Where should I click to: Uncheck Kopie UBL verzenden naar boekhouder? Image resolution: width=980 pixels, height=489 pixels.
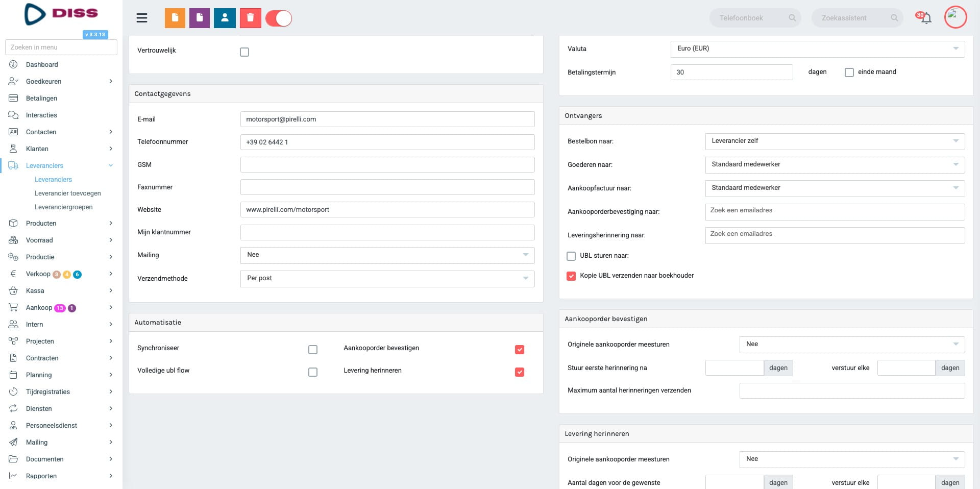click(571, 276)
